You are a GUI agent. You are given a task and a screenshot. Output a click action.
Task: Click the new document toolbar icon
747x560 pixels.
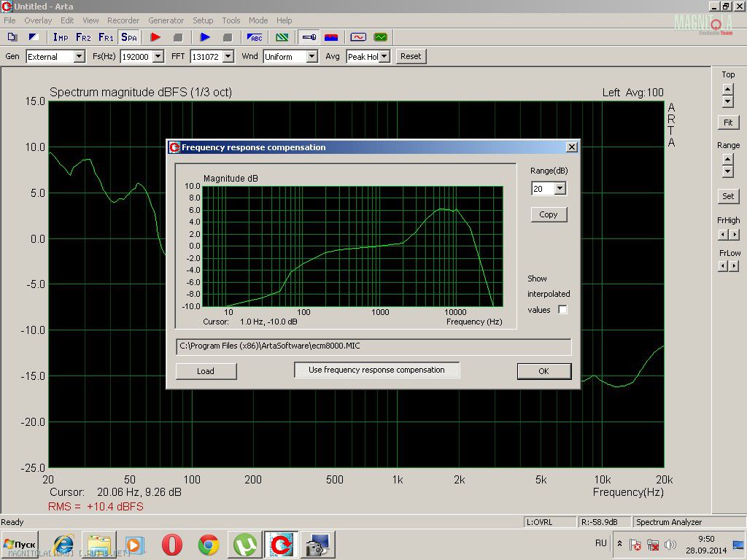(12, 37)
